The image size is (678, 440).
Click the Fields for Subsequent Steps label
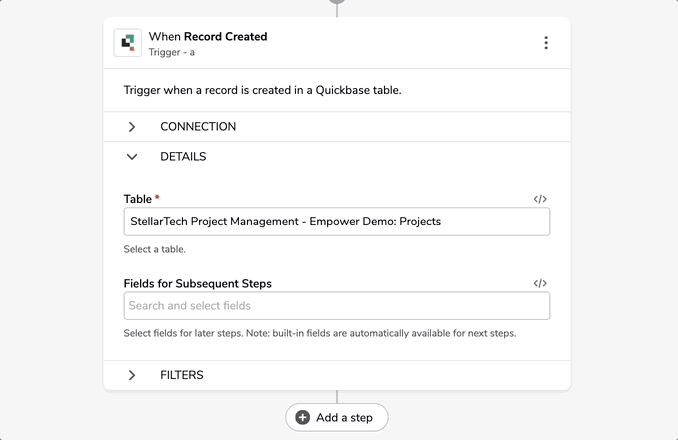pyautogui.click(x=198, y=284)
